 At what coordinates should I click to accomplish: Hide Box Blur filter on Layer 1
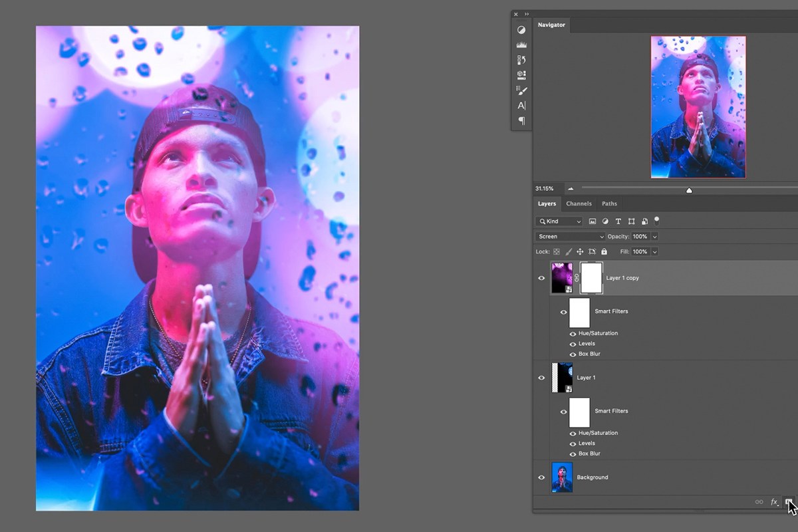pyautogui.click(x=573, y=454)
